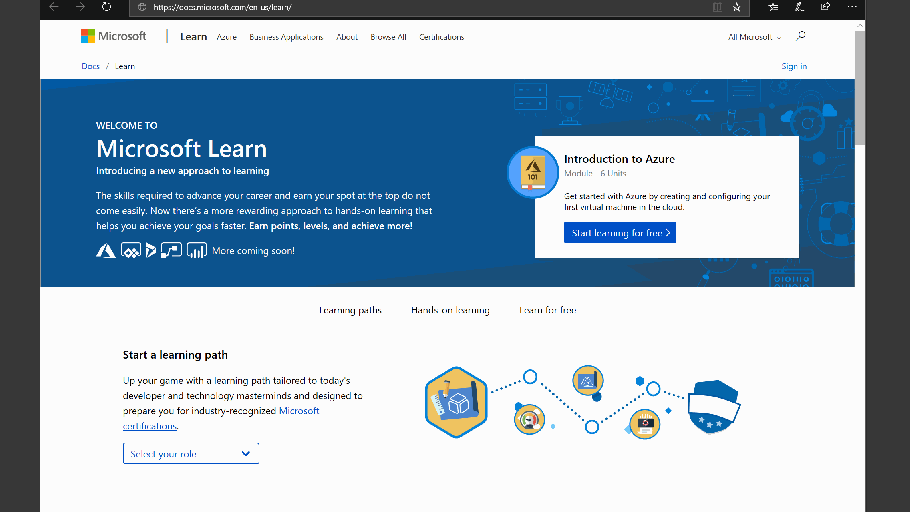Click the site info icon beside the URL
The width and height of the screenshot is (910, 512).
(142, 7)
